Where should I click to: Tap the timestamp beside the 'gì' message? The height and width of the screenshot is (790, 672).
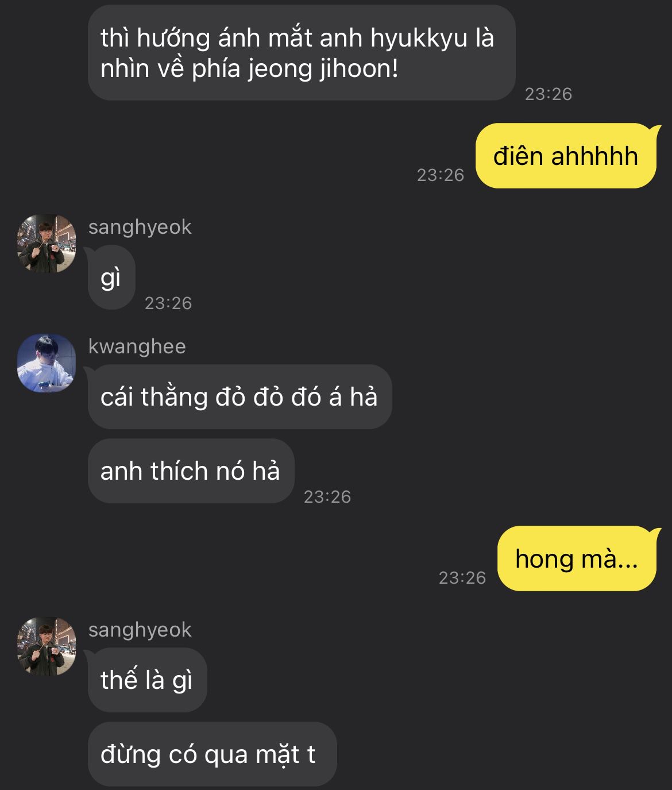168,303
